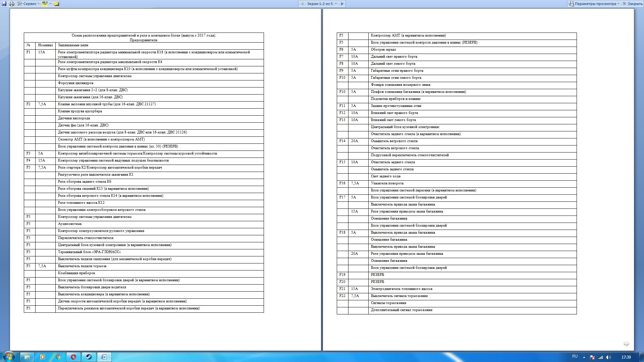Image resolution: width=644 pixels, height=362 pixels.
Task: Go to next screen arrow
Action: click(342, 4)
